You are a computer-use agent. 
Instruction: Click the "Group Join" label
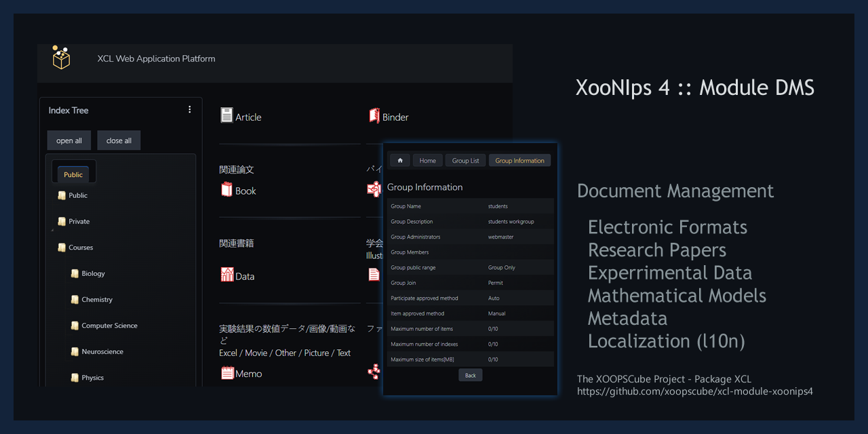[403, 283]
